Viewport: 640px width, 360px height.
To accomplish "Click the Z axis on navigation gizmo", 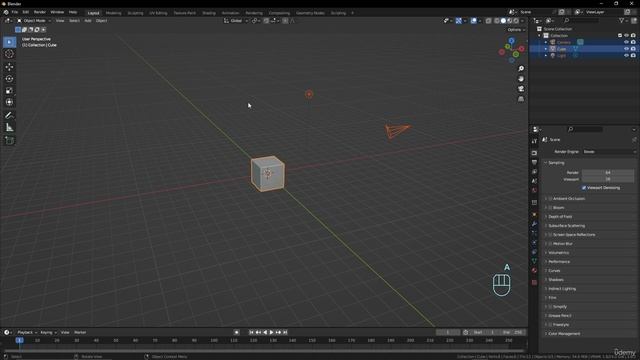I will (x=511, y=41).
